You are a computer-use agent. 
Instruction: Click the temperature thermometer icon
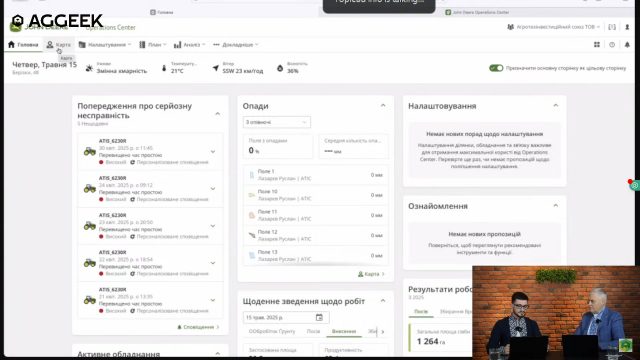(164, 68)
